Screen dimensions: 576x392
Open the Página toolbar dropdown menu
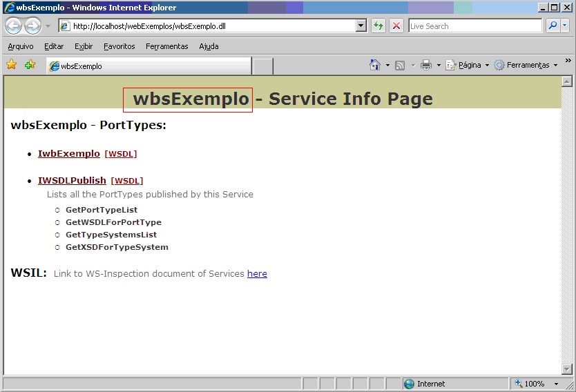[x=468, y=65]
